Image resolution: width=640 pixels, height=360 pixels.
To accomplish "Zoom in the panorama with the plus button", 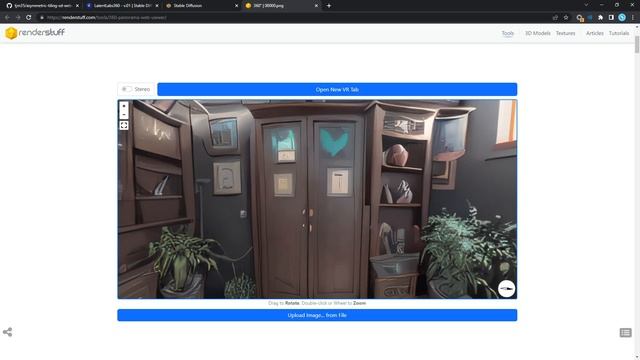I will (x=124, y=106).
